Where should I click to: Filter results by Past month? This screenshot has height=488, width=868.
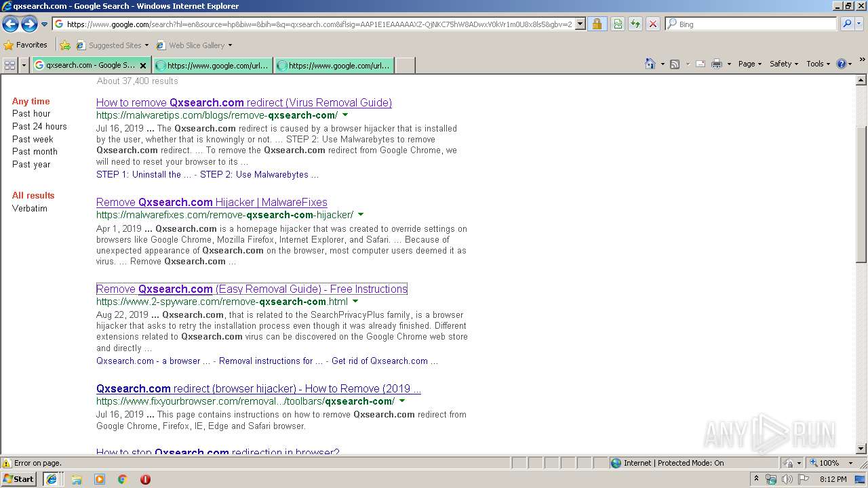35,152
